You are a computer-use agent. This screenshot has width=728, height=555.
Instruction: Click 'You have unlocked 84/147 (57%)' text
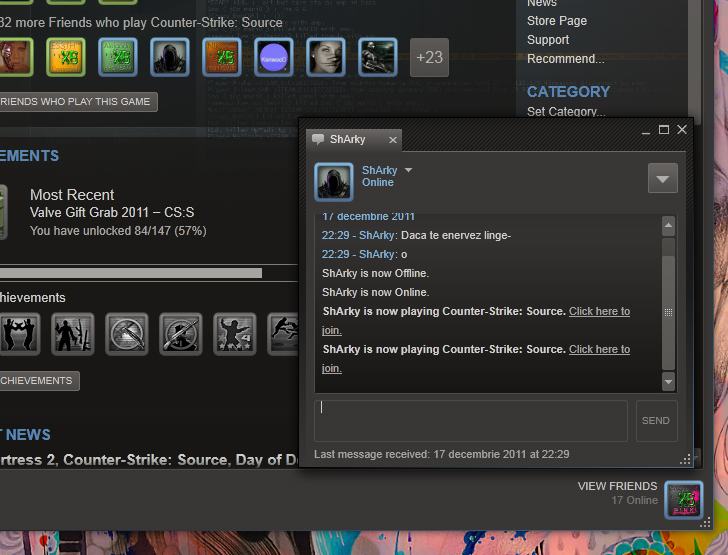tap(118, 231)
